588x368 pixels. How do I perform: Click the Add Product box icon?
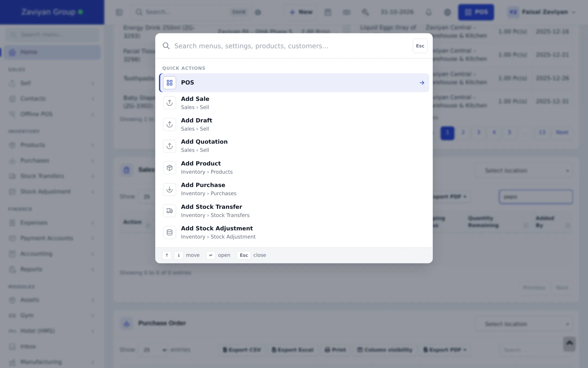170,168
